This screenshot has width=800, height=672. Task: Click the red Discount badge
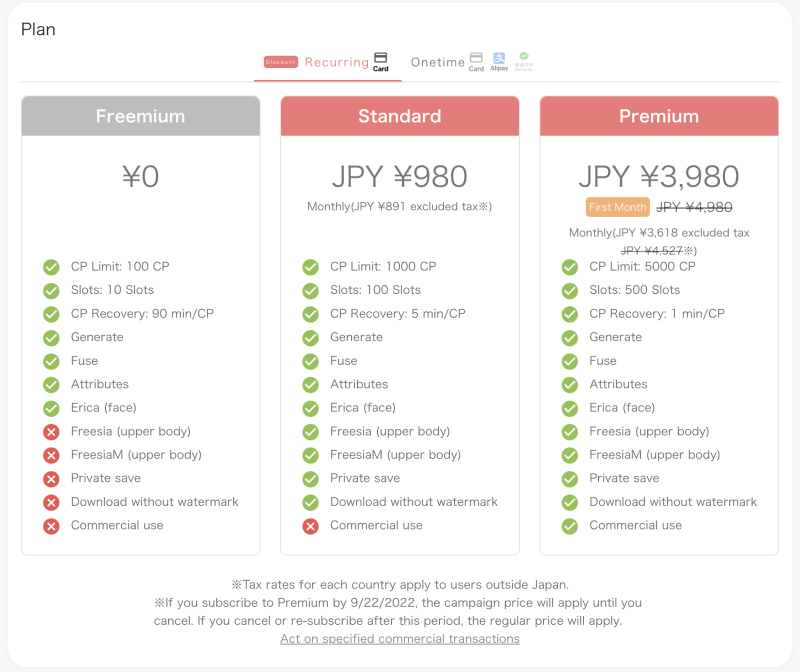[x=281, y=62]
